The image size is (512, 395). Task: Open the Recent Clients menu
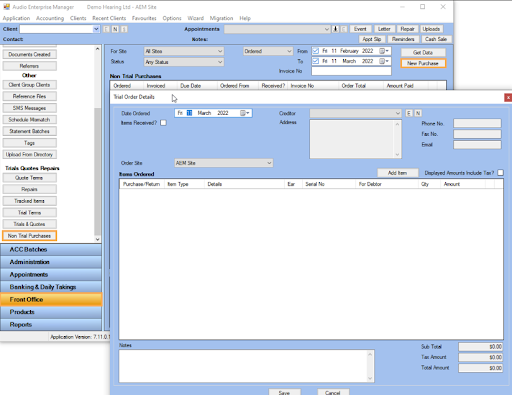click(109, 18)
